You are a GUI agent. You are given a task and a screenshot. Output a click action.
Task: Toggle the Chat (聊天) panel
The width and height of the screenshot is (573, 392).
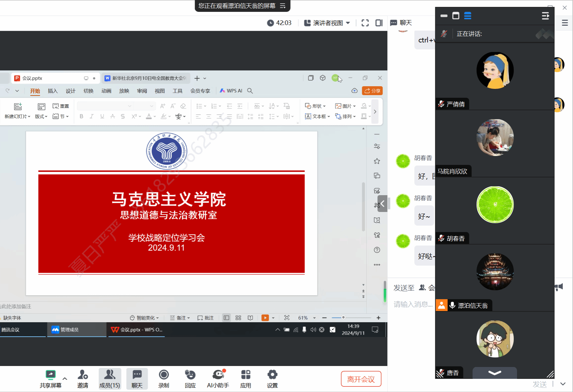[137, 379]
